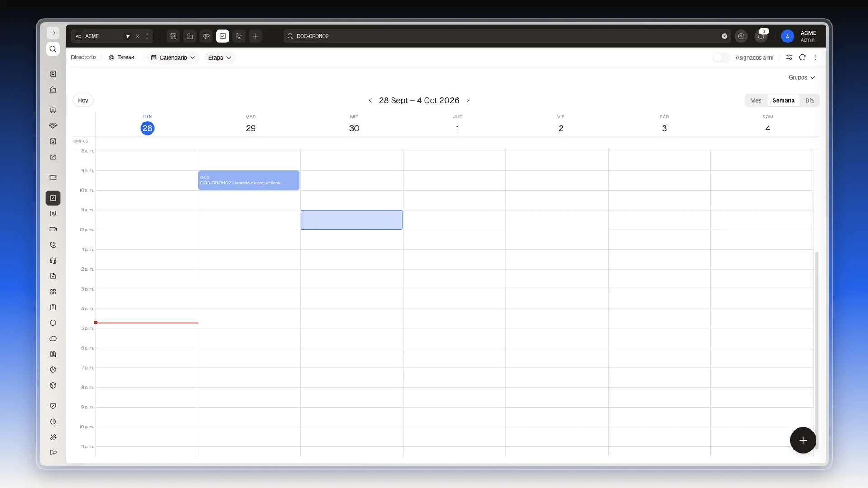Open the DOC-CRONO2 Llamada de seguimiento event
868x488 pixels.
[x=249, y=180]
